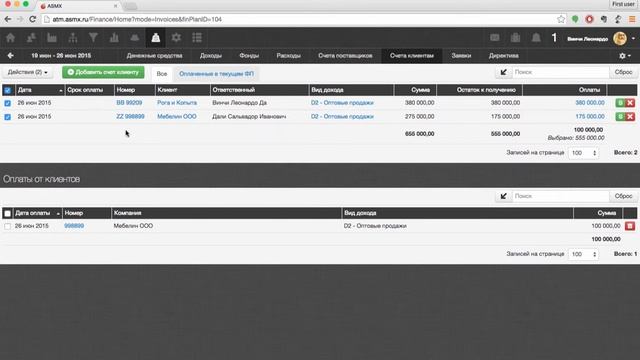Open the users icon in top navigation
This screenshot has height=360, width=640.
[x=31, y=38]
